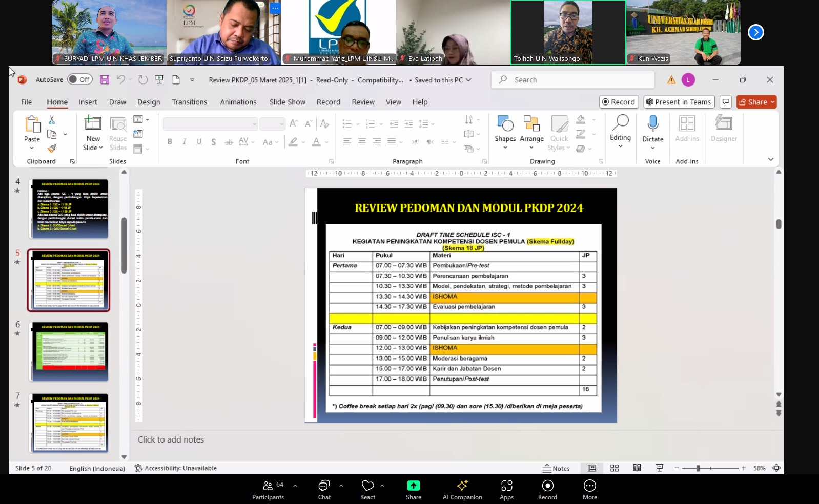Click the Designer icon
This screenshot has height=504, width=819.
[724, 123]
